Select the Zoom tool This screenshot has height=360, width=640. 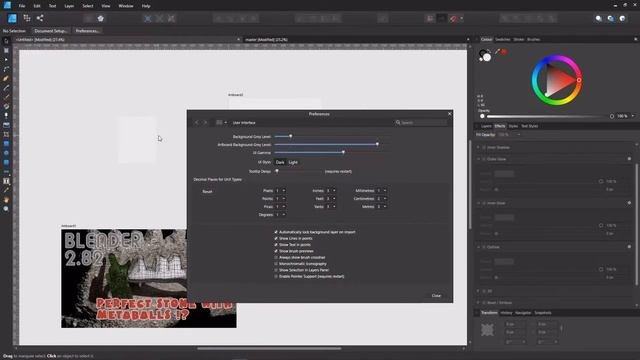click(x=6, y=209)
